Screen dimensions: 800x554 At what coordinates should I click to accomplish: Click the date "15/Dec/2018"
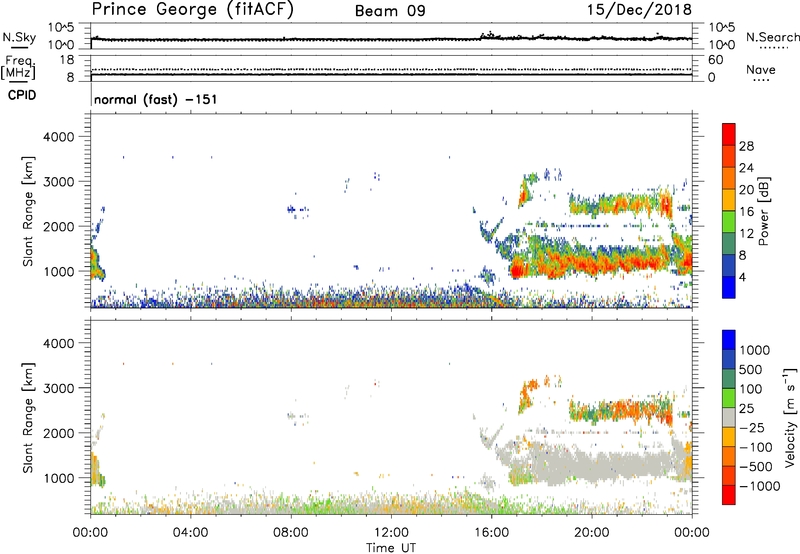[639, 10]
